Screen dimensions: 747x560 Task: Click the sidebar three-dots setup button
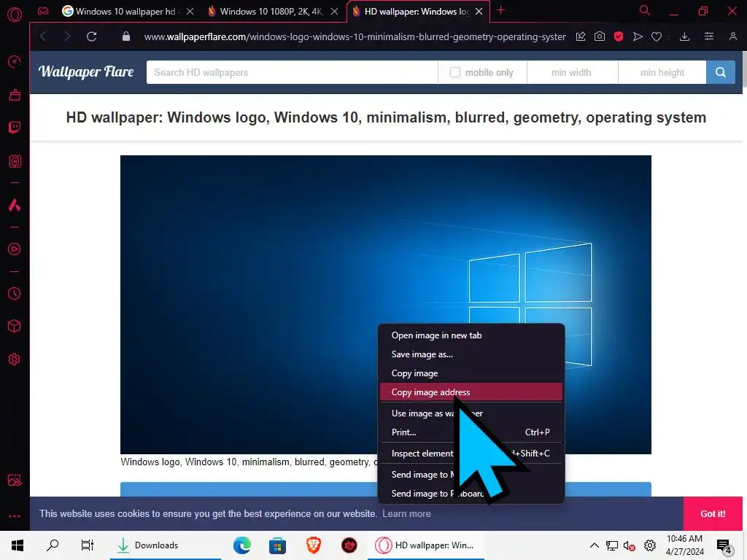pos(15,516)
